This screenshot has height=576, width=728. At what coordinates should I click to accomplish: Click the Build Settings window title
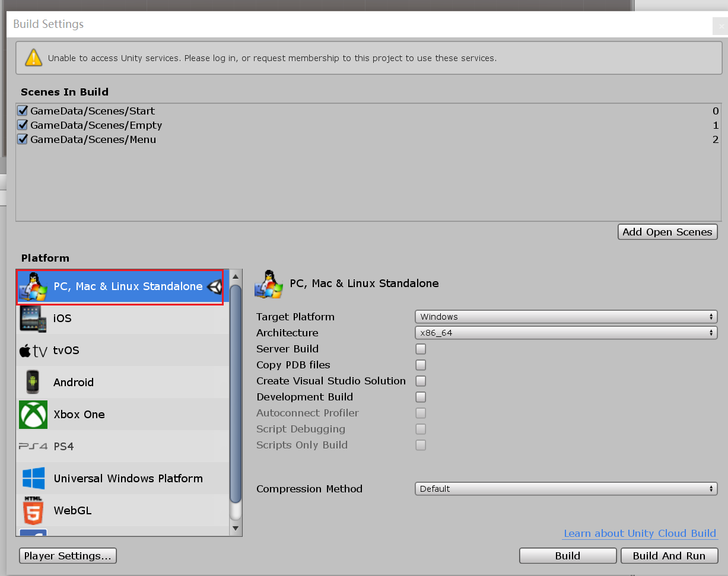[x=49, y=24]
